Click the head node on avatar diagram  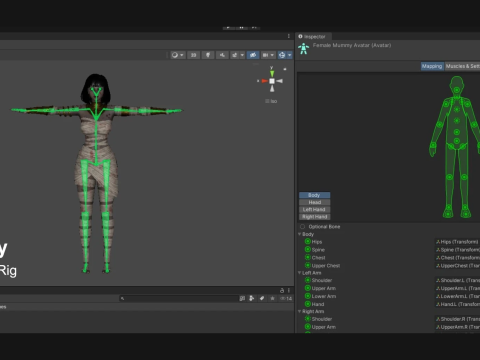click(x=457, y=90)
